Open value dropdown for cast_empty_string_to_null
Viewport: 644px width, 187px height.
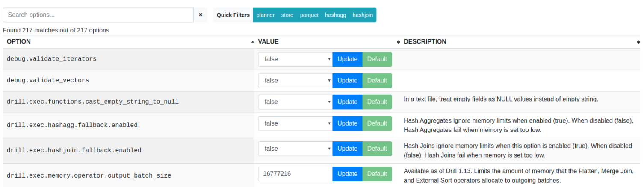(295, 102)
